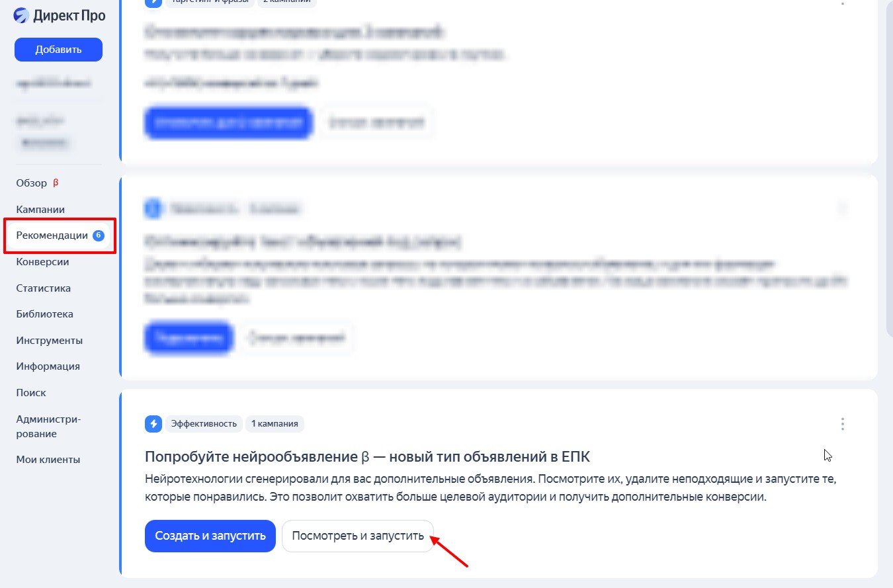893x588 pixels.
Task: Click Посмотреть и запустить button
Action: pos(358,536)
